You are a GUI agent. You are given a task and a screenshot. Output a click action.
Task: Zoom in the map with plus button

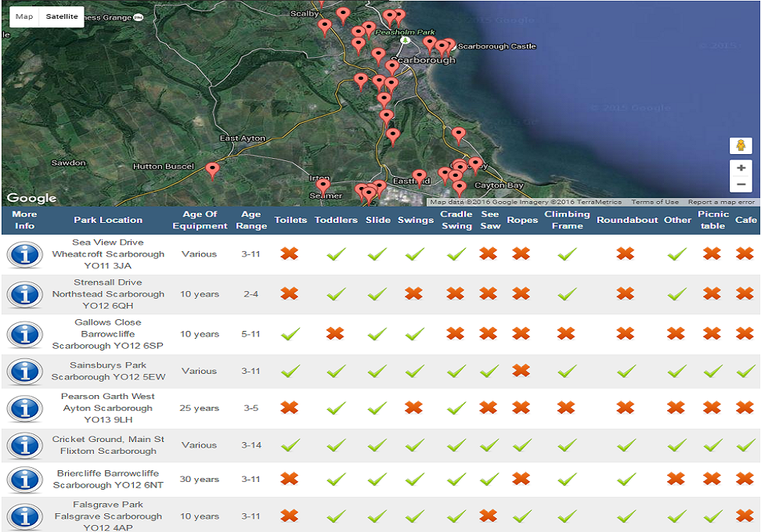point(741,168)
